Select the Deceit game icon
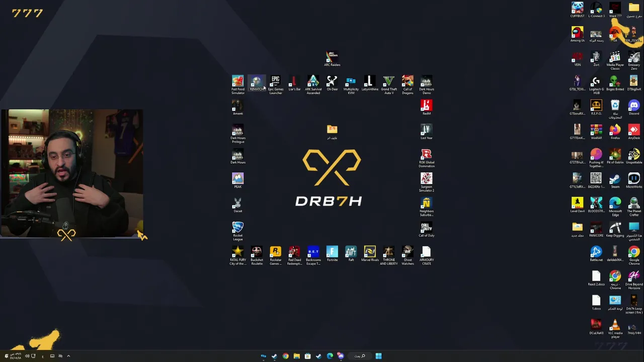644x362 pixels. pos(238,205)
